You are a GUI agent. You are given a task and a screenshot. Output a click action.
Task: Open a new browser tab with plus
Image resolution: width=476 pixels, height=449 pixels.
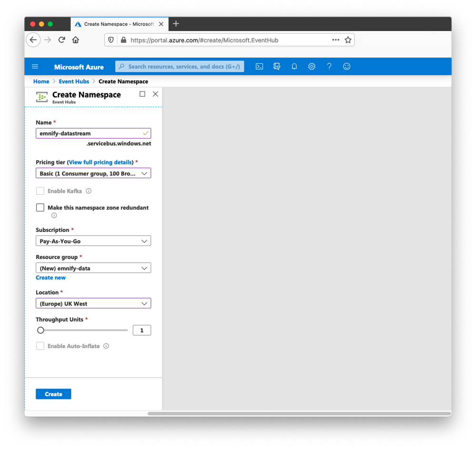(x=176, y=24)
